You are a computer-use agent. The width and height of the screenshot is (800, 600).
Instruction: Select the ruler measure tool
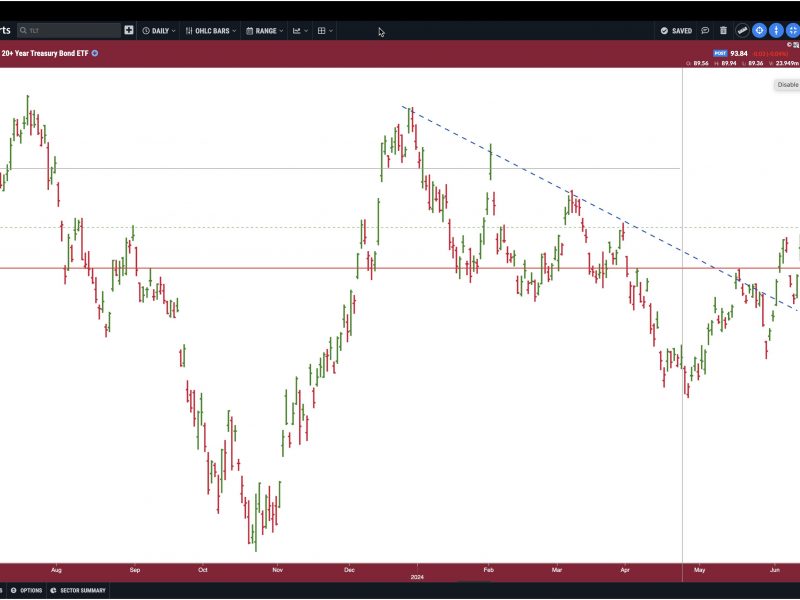click(x=742, y=31)
